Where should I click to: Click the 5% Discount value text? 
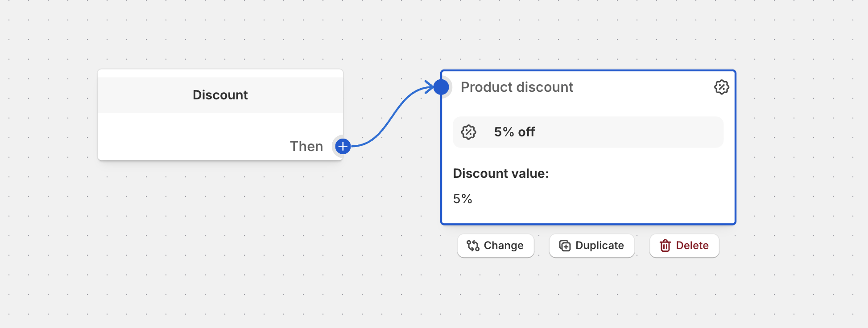pos(463,199)
